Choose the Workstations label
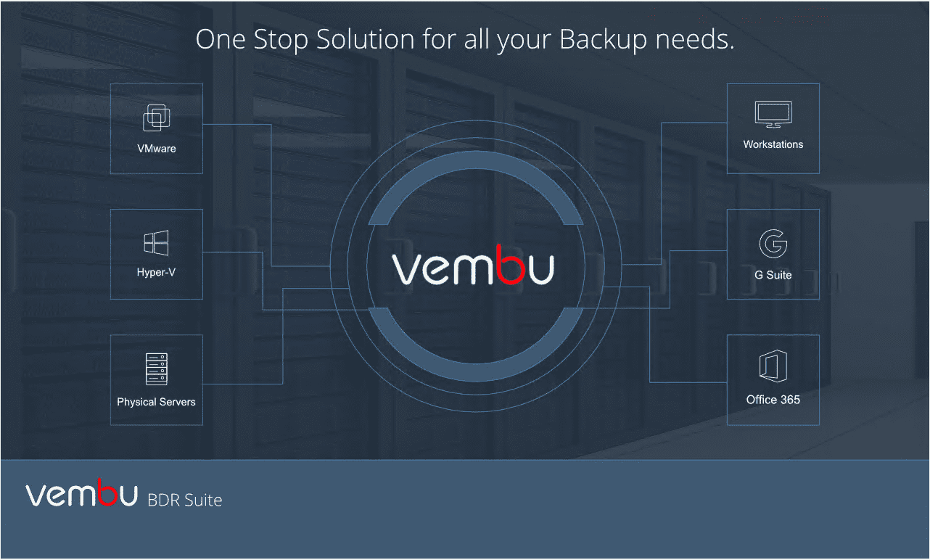The image size is (930, 560). click(773, 144)
